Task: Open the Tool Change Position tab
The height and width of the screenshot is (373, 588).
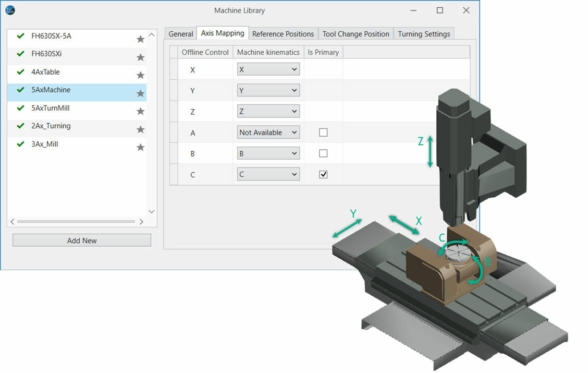Action: [356, 34]
